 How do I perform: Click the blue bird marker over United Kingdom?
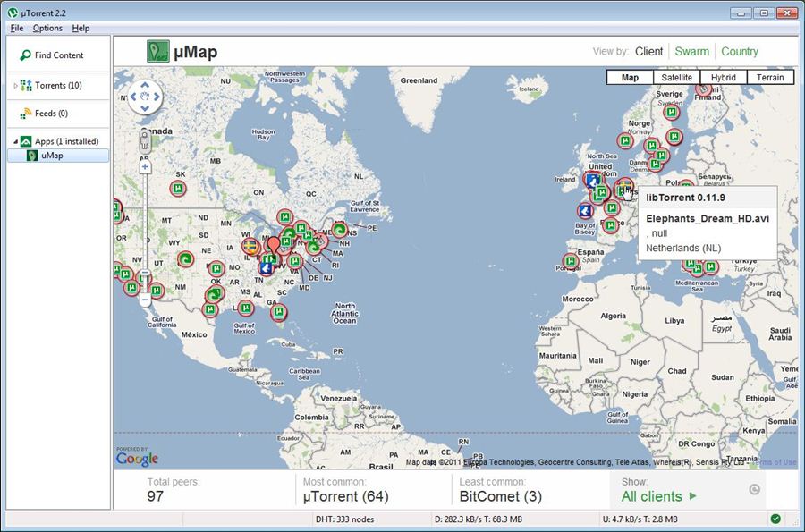(593, 180)
